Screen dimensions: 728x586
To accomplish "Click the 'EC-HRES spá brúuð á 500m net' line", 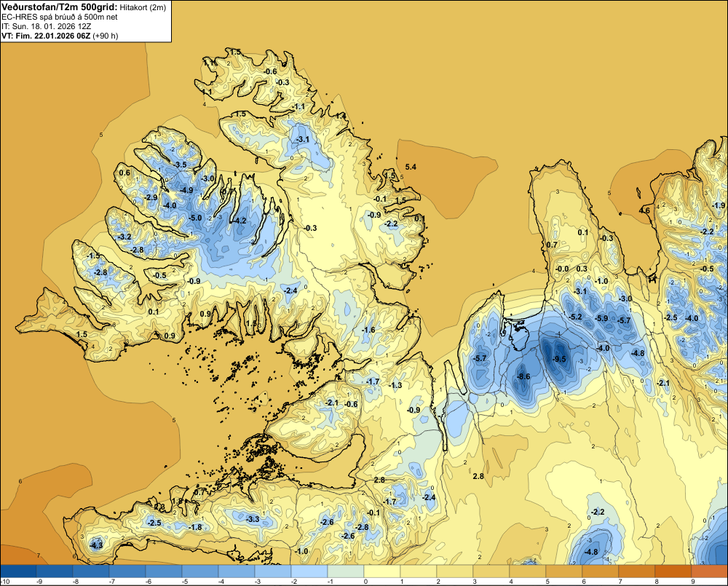I will 60,17.
